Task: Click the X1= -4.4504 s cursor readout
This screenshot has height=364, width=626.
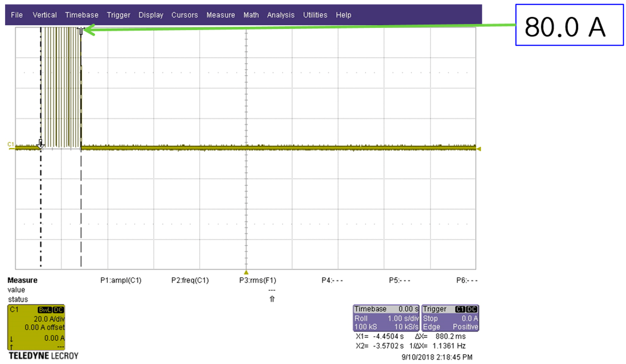Action: click(380, 336)
